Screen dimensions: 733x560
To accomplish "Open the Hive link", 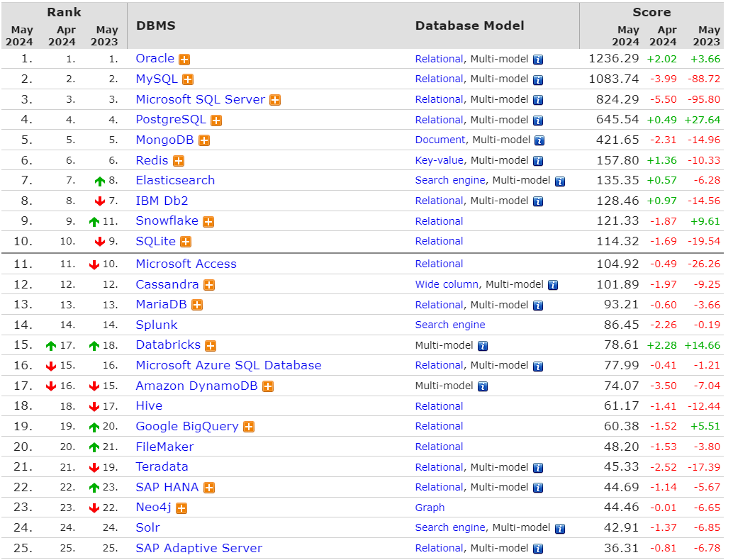I will pos(149,405).
